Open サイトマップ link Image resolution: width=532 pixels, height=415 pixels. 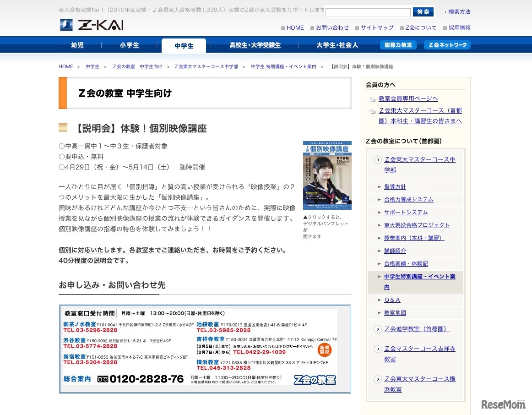pyautogui.click(x=377, y=28)
